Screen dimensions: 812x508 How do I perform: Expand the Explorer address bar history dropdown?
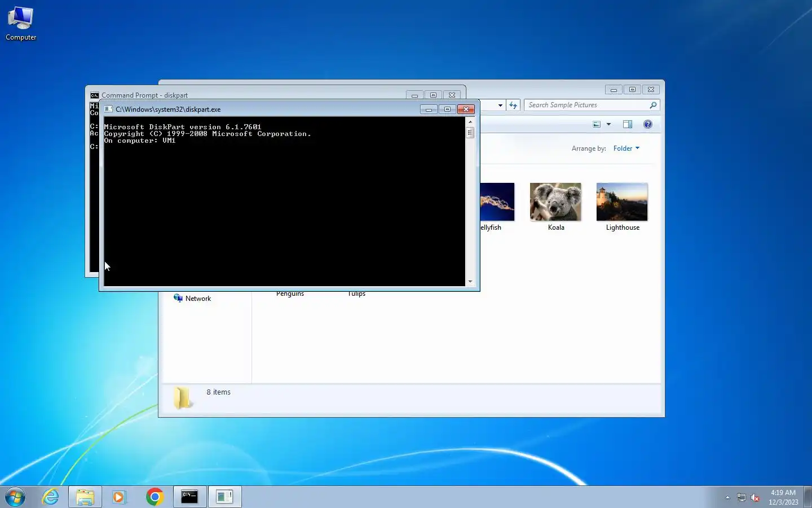click(500, 105)
